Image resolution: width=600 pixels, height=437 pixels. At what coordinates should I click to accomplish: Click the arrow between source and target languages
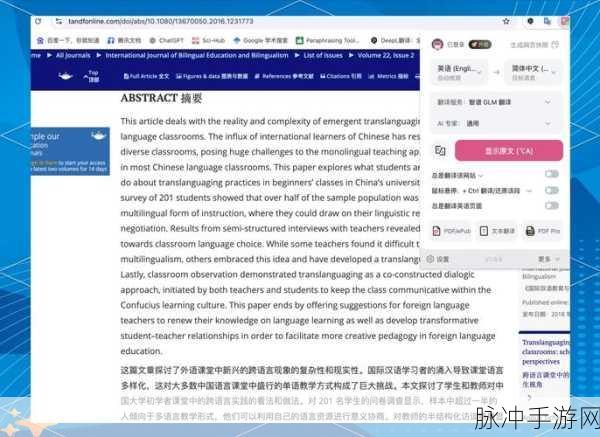click(496, 72)
